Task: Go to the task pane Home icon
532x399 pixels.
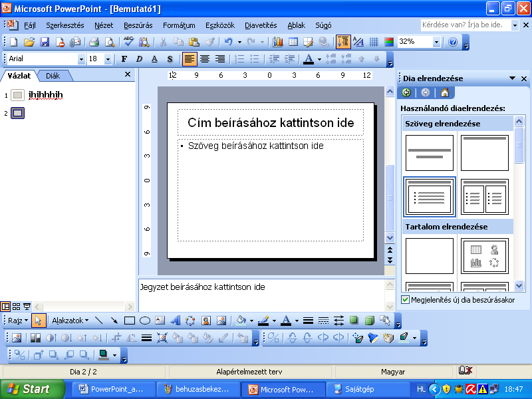Action: point(444,92)
